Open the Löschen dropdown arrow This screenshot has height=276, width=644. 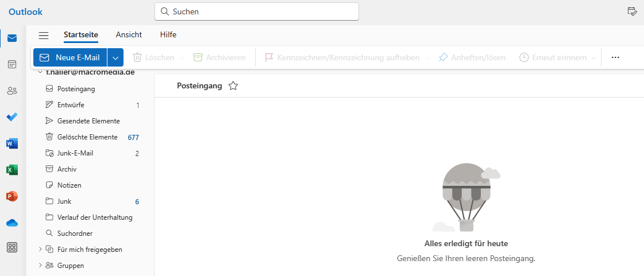click(x=182, y=58)
